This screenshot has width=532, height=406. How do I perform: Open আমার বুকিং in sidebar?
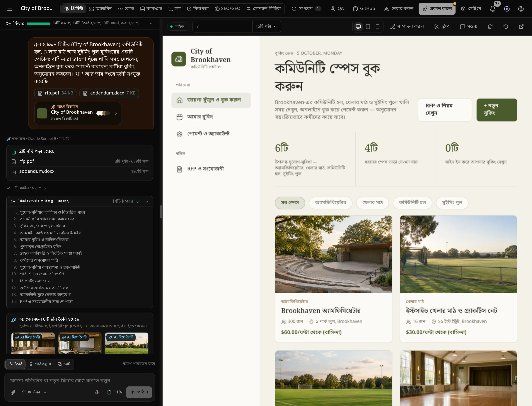[x=211, y=117]
